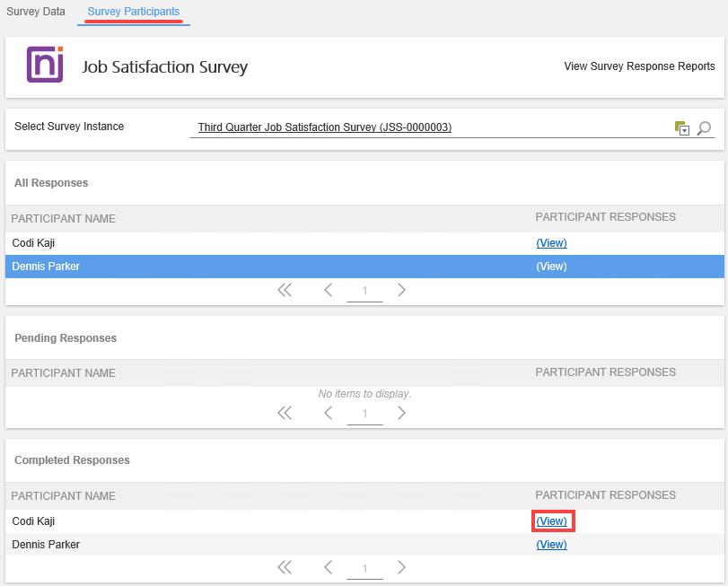View Dennis Parker's response in Completed Responses
Screen dimensions: 728x586
pyautogui.click(x=551, y=545)
